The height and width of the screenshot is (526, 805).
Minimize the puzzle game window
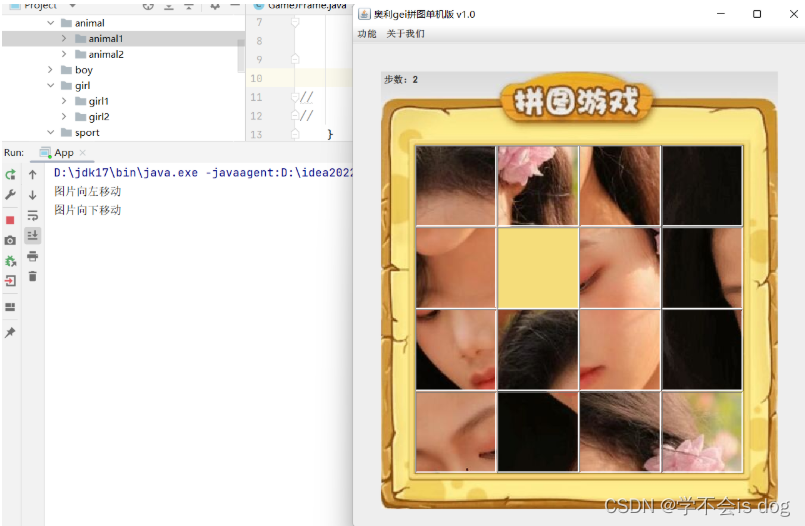coord(721,14)
